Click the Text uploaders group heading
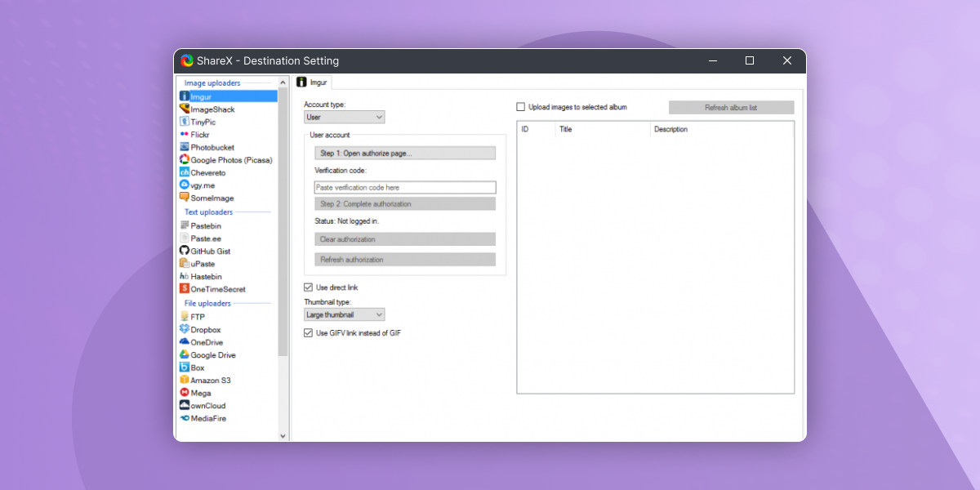Screen dimensions: 980x490 coord(209,212)
